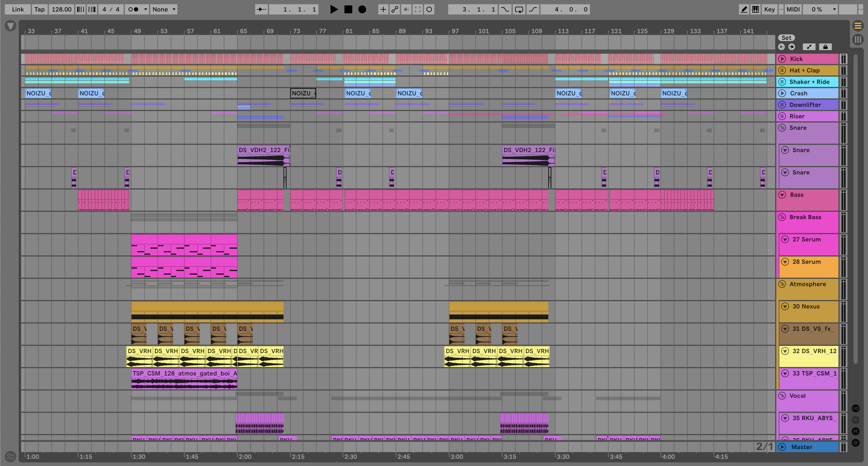The image size is (868, 466).
Task: Enter Key Map Mode
Action: 769,9
